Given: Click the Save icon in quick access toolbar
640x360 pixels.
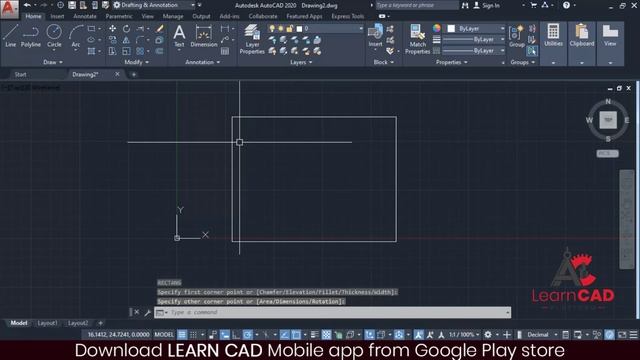Looking at the screenshot, I should tap(72, 5).
